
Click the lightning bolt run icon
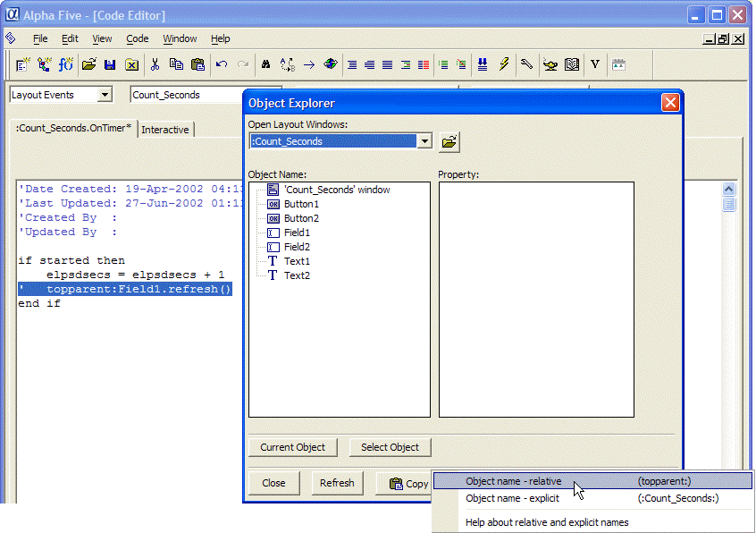[x=504, y=64]
